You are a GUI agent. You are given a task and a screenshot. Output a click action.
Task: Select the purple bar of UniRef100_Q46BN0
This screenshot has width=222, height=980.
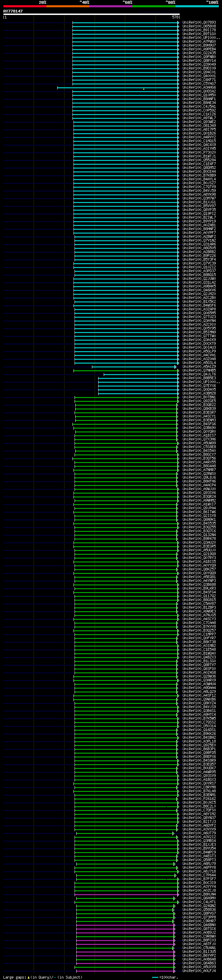point(126,925)
